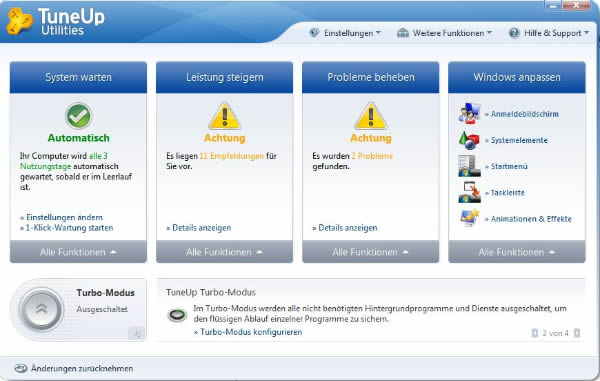Toggle the Turbo-Modus round power button

41,309
